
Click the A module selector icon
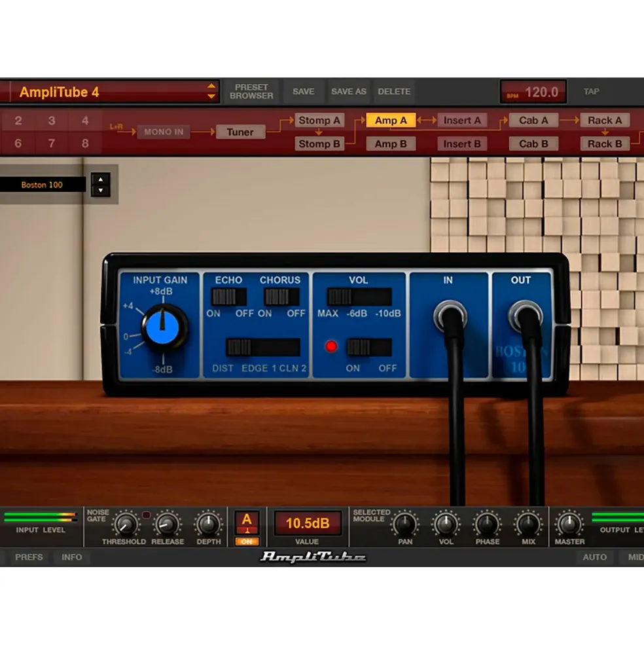(247, 522)
